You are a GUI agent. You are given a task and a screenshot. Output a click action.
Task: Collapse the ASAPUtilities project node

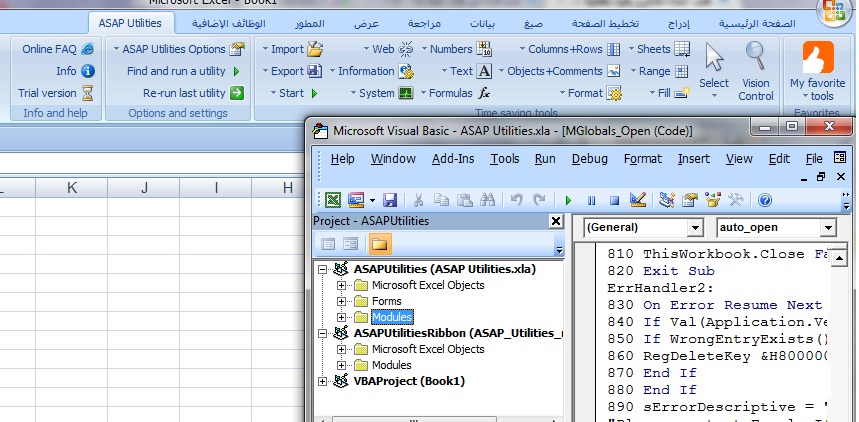[323, 270]
